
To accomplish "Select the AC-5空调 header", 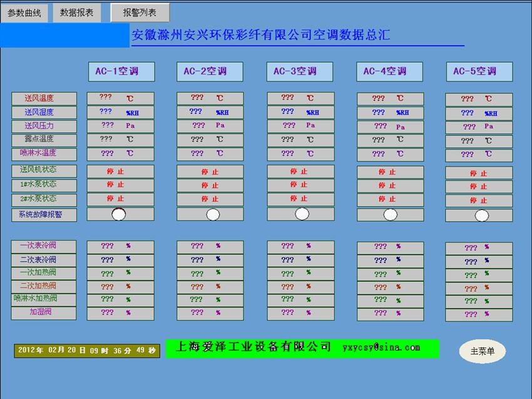I will (479, 71).
